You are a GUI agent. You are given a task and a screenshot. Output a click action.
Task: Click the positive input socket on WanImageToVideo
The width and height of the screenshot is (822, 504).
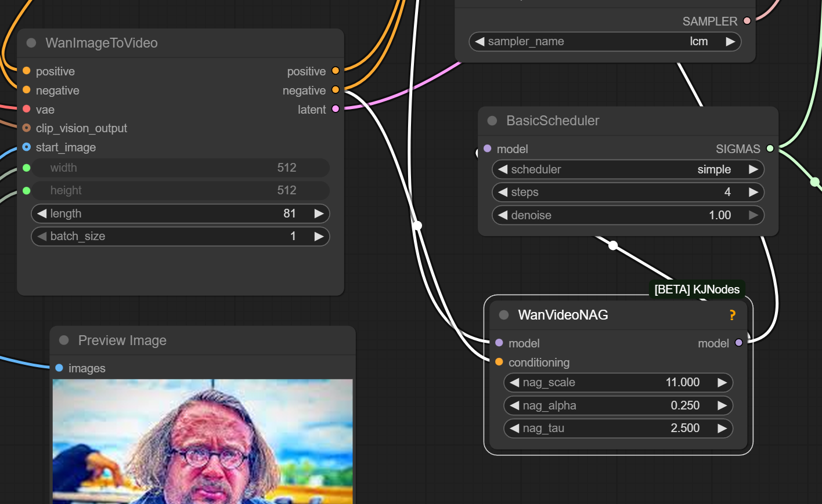point(27,71)
